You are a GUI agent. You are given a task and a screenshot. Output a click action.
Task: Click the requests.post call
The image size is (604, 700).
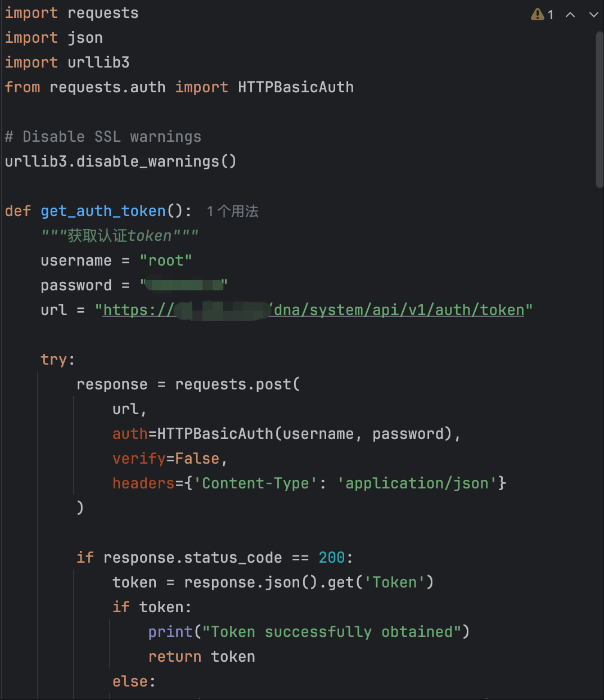point(237,384)
